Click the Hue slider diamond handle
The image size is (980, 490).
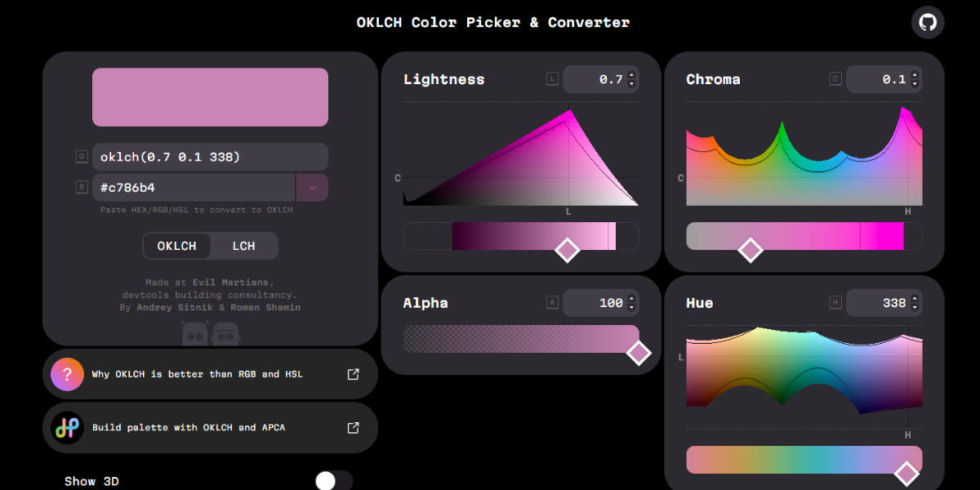pos(906,472)
